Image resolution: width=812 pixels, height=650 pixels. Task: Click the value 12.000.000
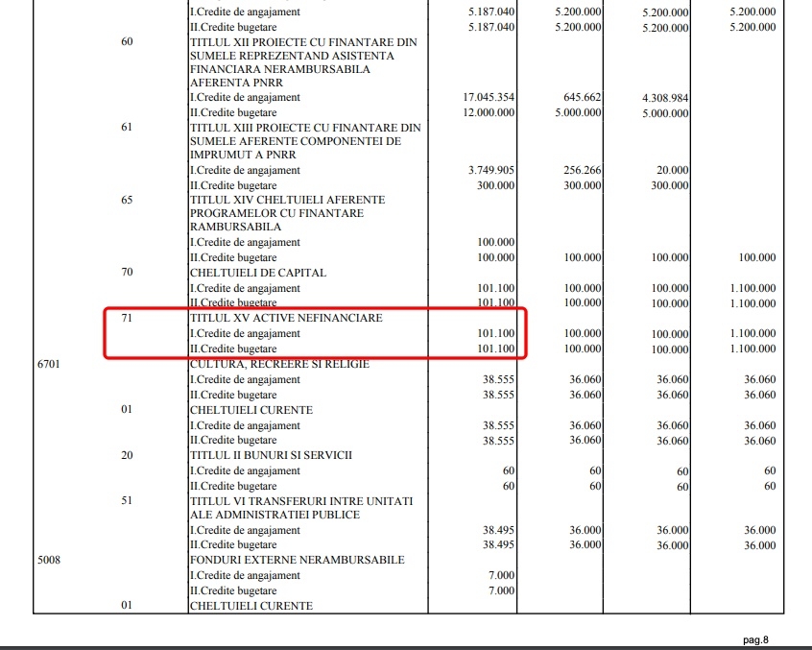489,112
